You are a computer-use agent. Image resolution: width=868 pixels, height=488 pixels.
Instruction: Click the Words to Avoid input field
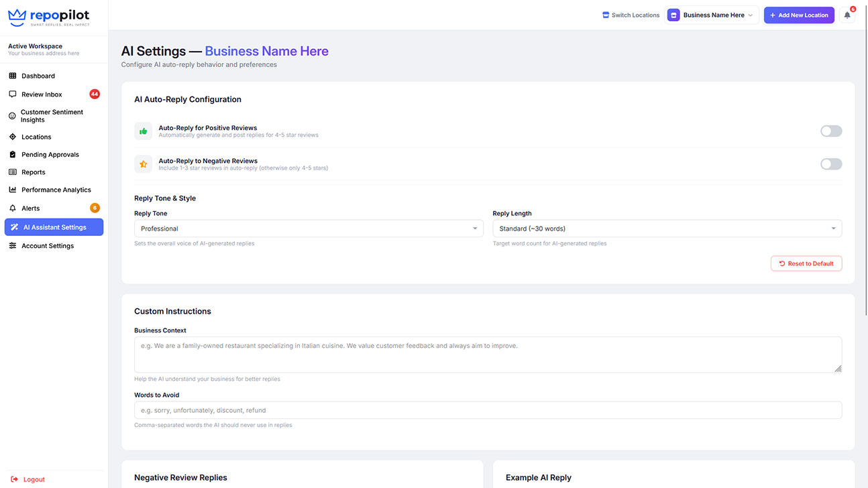point(488,410)
